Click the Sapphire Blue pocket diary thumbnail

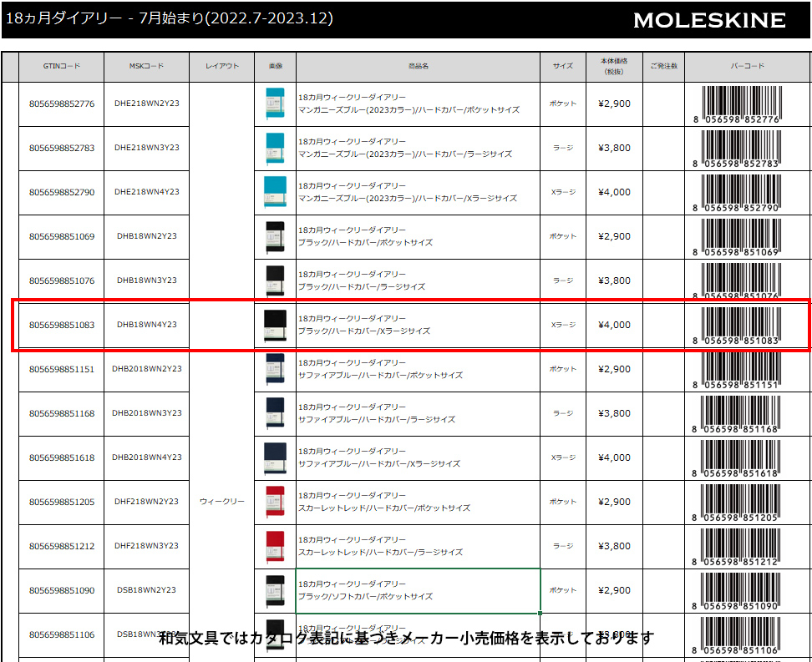tap(275, 369)
